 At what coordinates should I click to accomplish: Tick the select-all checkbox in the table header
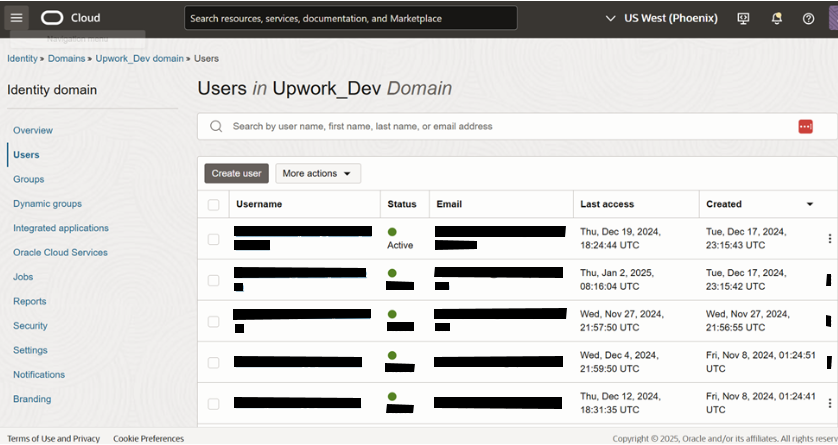tap(213, 205)
